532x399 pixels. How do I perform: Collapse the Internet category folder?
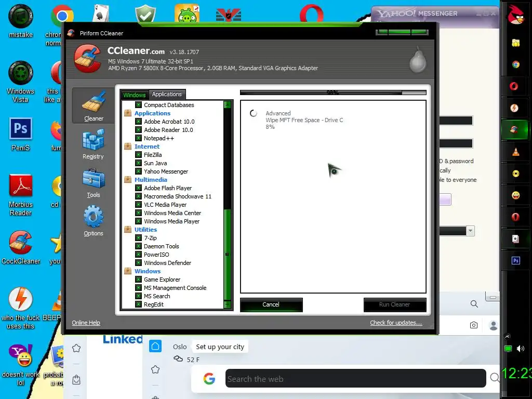coord(128,146)
